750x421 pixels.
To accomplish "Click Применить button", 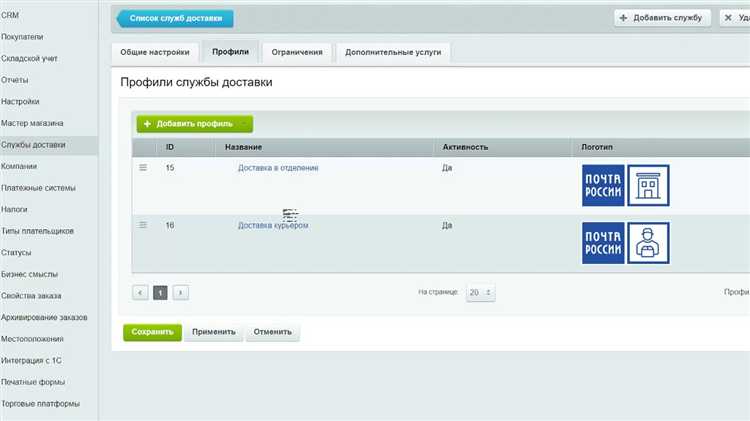I will [214, 332].
